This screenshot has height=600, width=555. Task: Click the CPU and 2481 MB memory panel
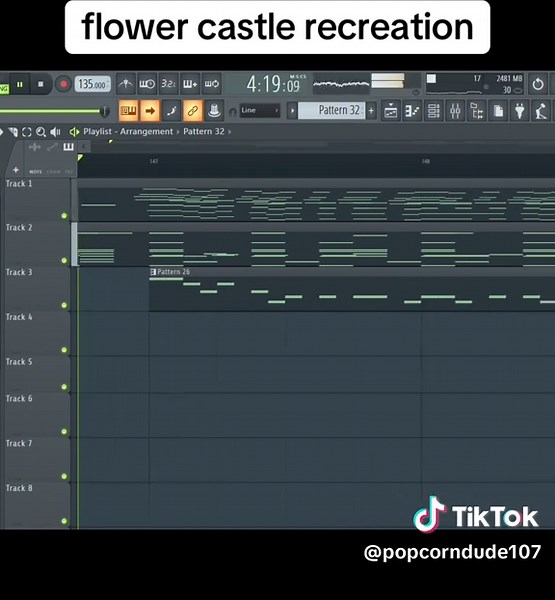pyautogui.click(x=475, y=84)
